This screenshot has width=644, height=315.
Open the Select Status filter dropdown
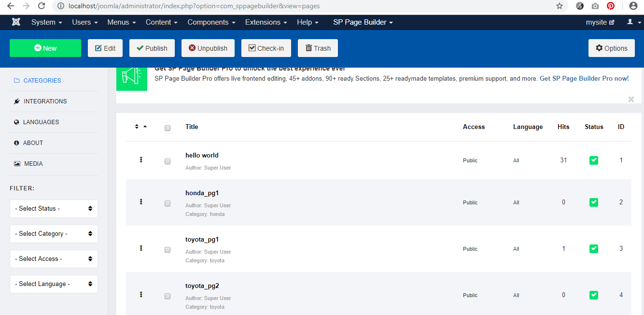(x=54, y=209)
